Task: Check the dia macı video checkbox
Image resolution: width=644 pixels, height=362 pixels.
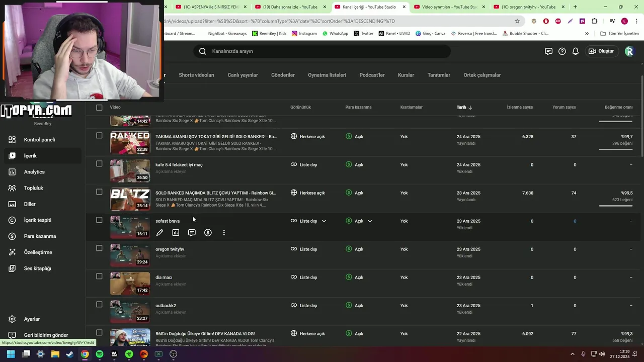Action: click(99, 277)
